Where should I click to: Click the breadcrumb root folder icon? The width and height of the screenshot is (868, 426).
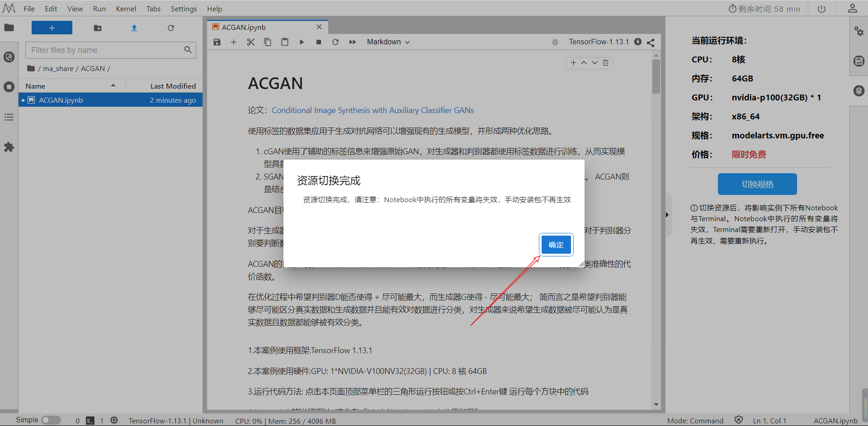pos(31,68)
